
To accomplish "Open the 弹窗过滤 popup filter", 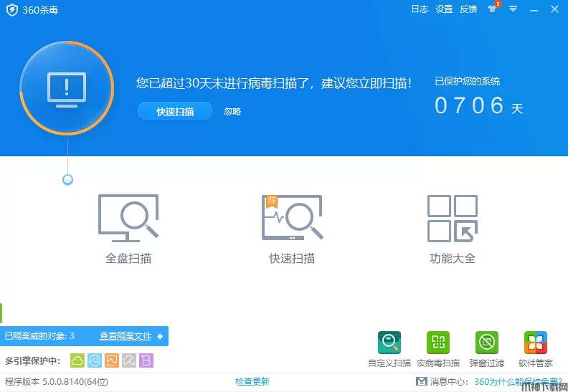I will 486,343.
